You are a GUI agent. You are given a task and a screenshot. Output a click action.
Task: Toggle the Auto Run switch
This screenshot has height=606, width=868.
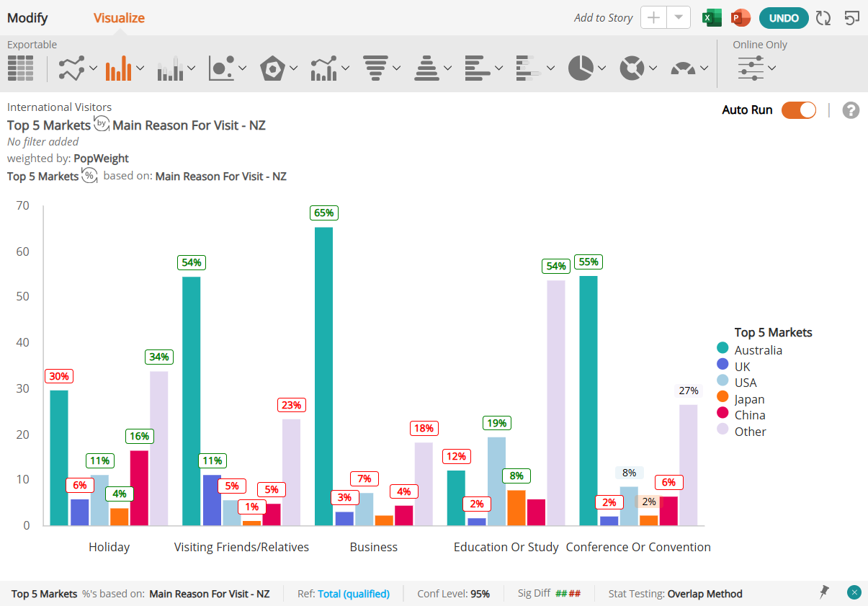coord(799,110)
